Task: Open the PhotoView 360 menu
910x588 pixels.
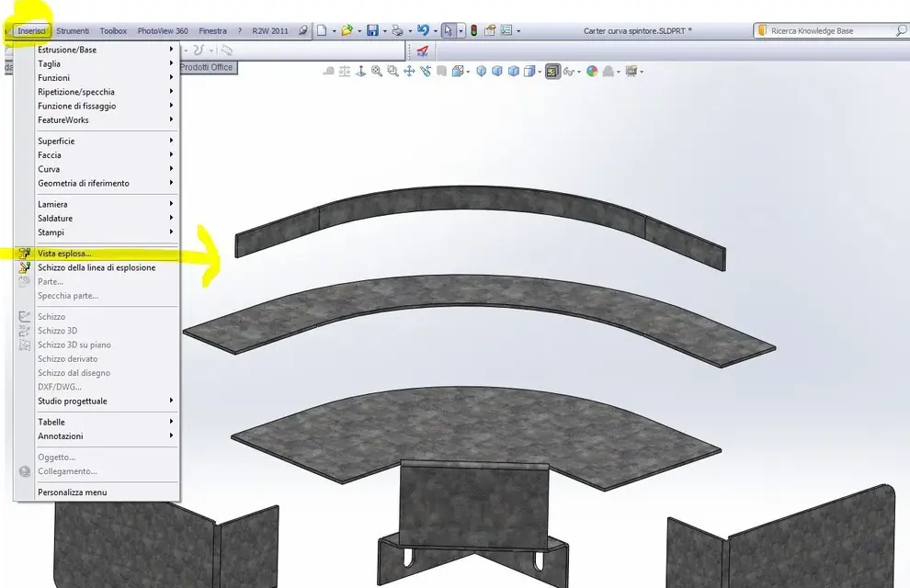Action: click(163, 30)
